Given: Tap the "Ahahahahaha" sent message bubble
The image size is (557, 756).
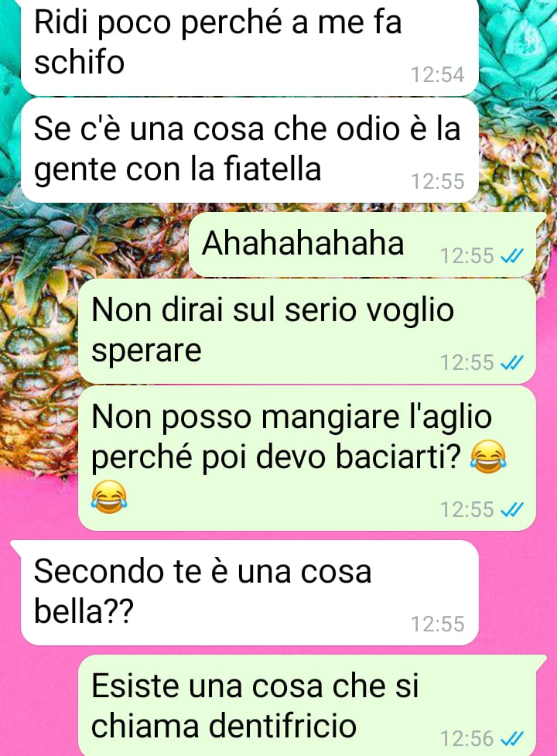Looking at the screenshot, I should point(362,245).
